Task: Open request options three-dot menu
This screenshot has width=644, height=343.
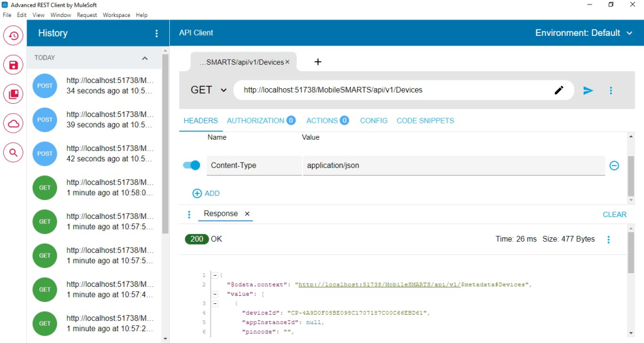Action: click(x=611, y=91)
